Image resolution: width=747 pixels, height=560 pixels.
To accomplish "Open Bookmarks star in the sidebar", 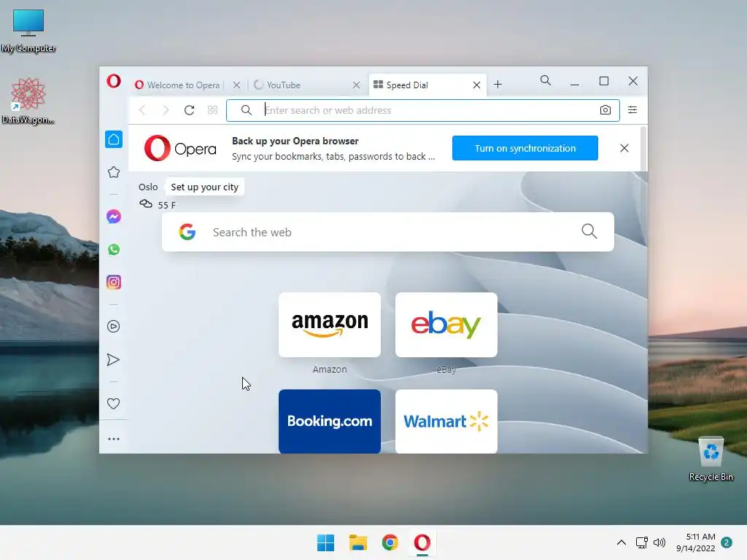I will [x=113, y=172].
